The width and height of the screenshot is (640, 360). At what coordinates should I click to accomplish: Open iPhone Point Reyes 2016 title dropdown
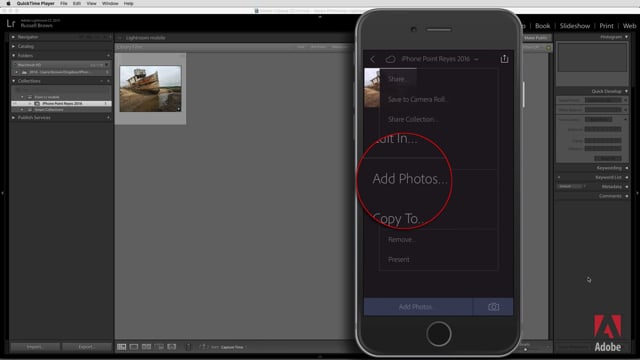coord(440,59)
